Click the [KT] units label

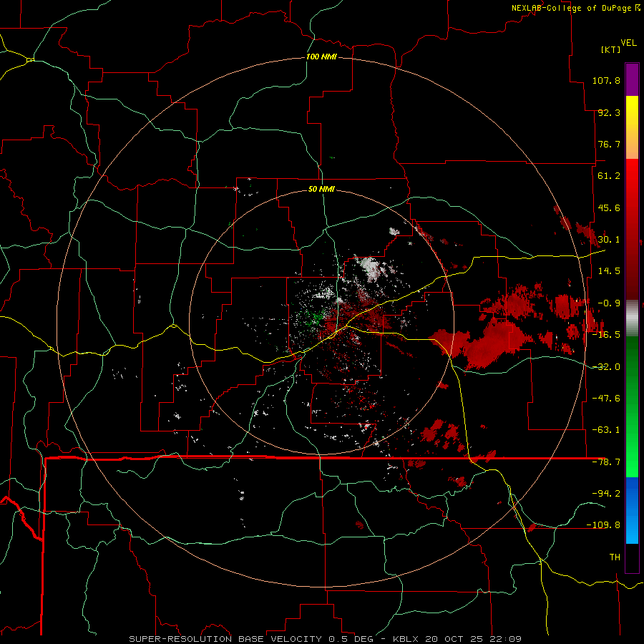pyautogui.click(x=611, y=49)
